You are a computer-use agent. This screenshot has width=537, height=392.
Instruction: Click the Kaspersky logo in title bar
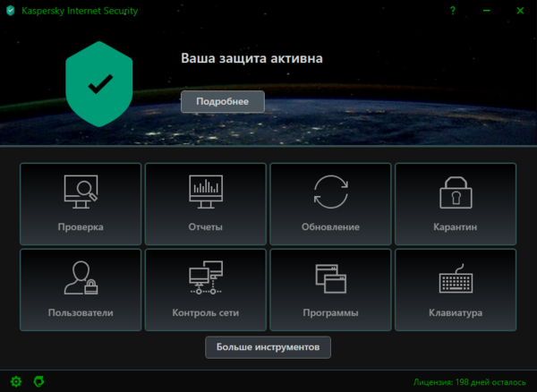pyautogui.click(x=11, y=11)
